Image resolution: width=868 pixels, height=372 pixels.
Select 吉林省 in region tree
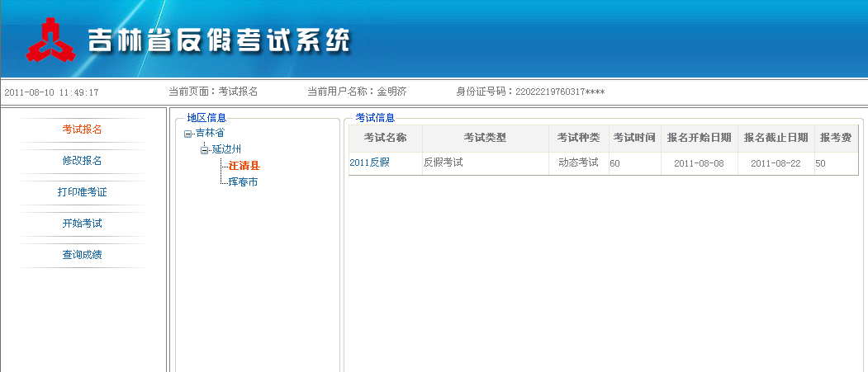[x=210, y=133]
